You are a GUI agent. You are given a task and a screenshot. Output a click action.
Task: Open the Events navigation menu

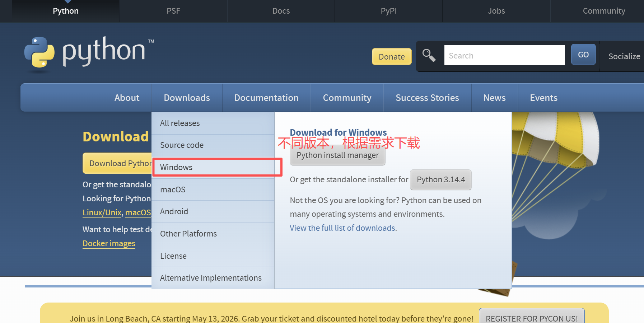(543, 98)
